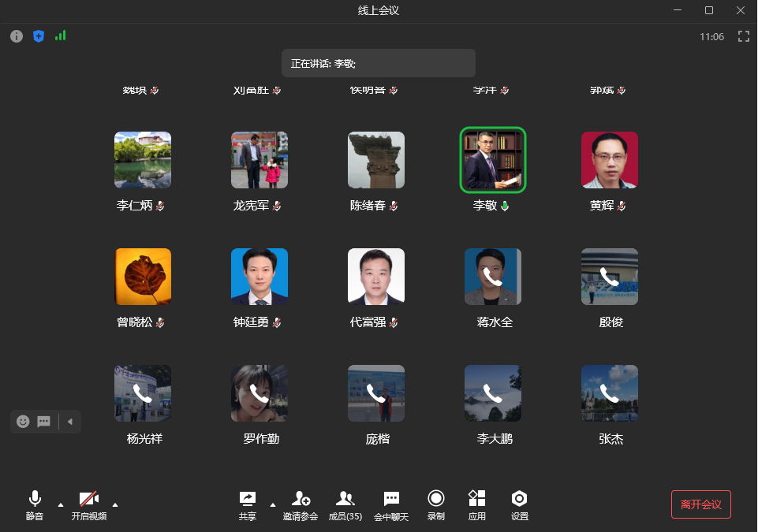Click the red 离开会议 button

700,504
